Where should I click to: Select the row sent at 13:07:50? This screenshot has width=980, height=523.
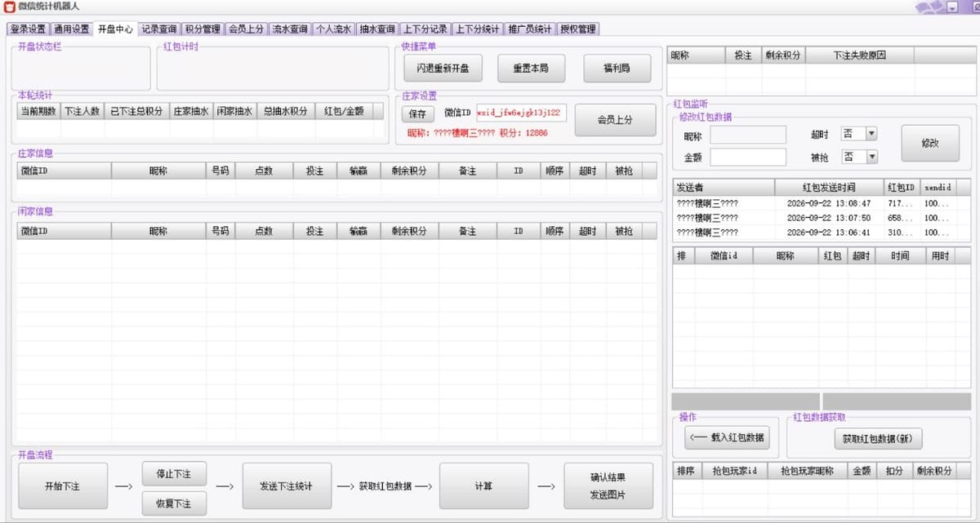point(821,218)
